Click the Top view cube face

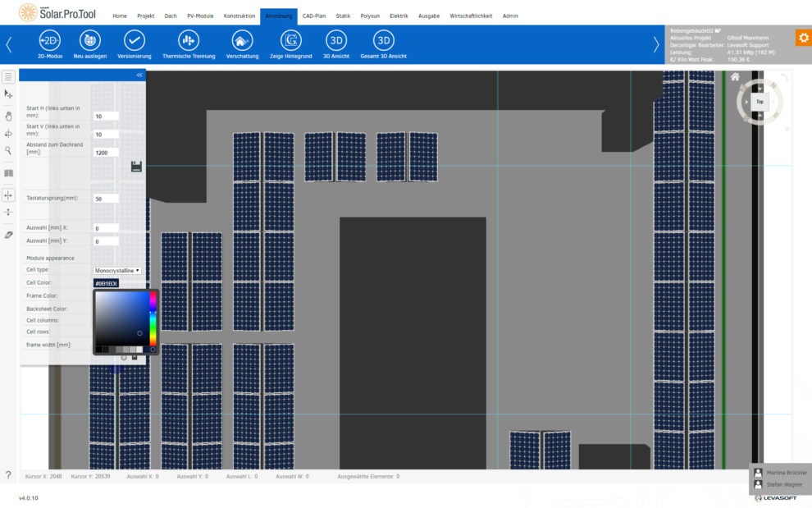point(760,102)
